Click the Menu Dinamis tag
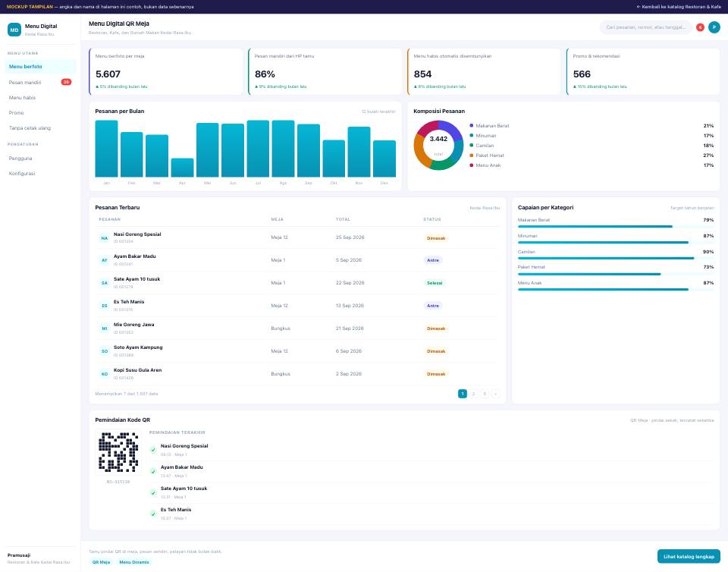This screenshot has height=572, width=728. pyautogui.click(x=134, y=562)
